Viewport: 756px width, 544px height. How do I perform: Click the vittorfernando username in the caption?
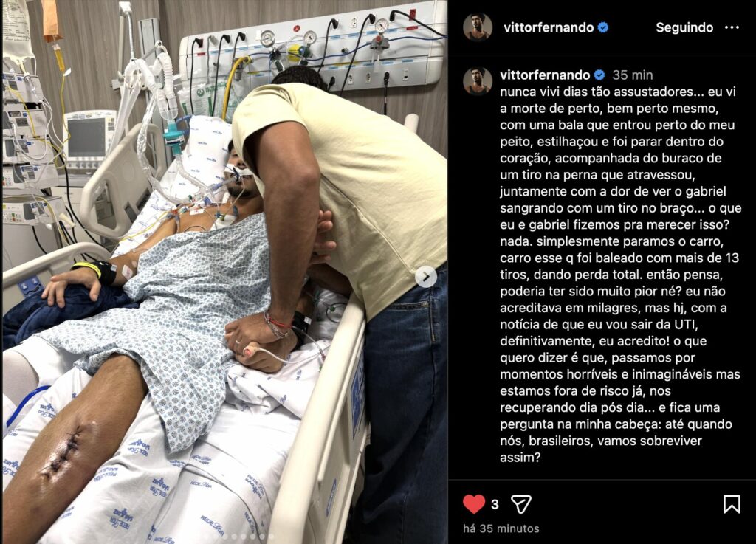(545, 75)
